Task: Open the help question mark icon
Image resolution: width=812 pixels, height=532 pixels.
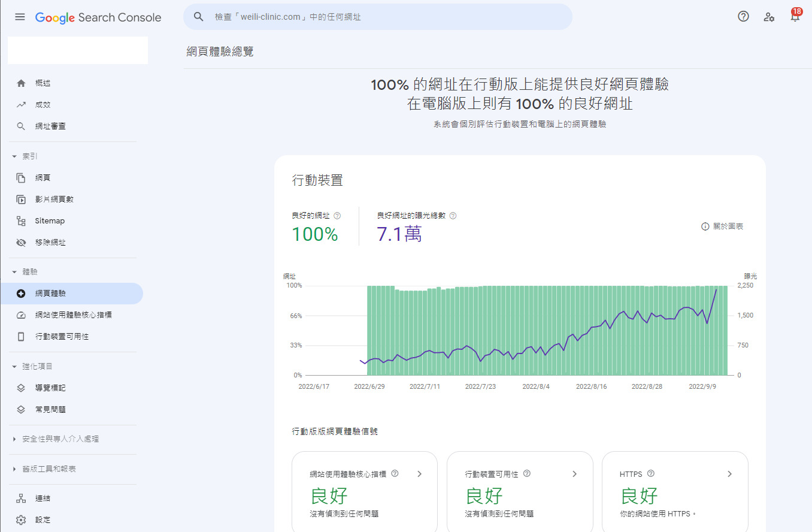Action: [743, 17]
